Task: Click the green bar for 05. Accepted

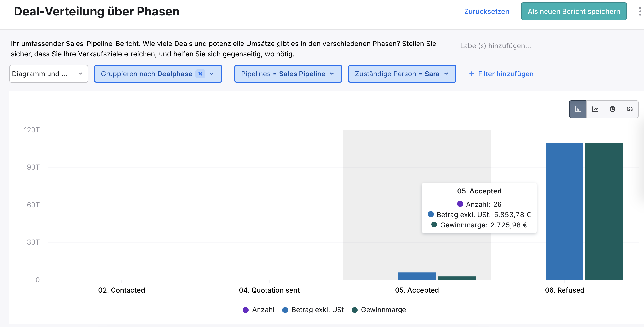Action: tap(456, 278)
